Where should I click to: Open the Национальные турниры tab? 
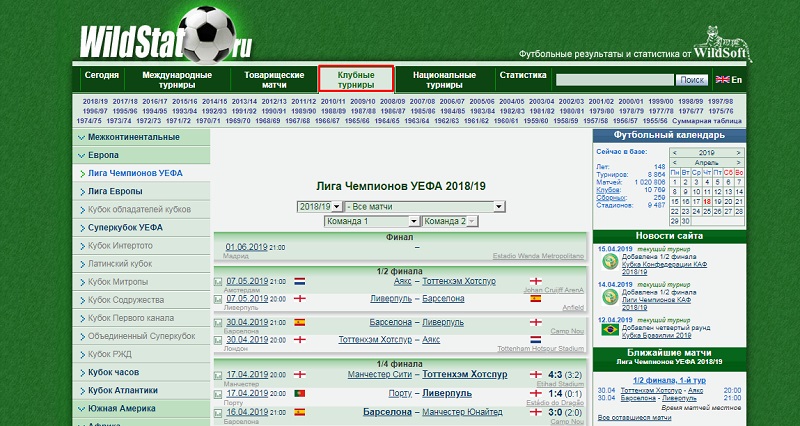pos(444,80)
